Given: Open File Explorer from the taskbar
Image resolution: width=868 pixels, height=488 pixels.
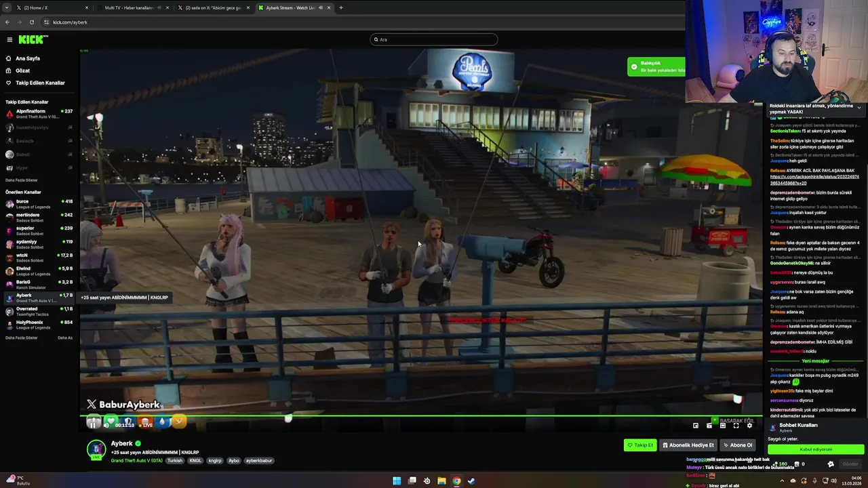Looking at the screenshot, I should [441, 481].
